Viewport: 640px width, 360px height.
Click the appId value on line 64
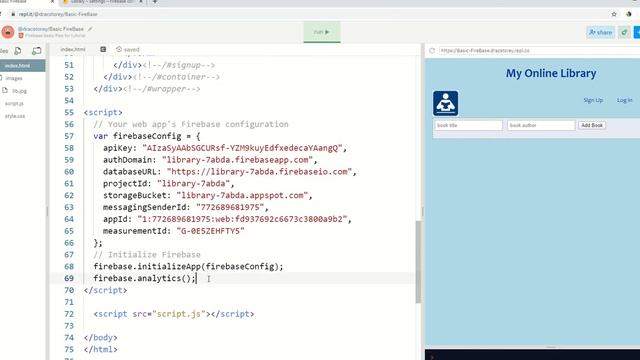(242, 219)
